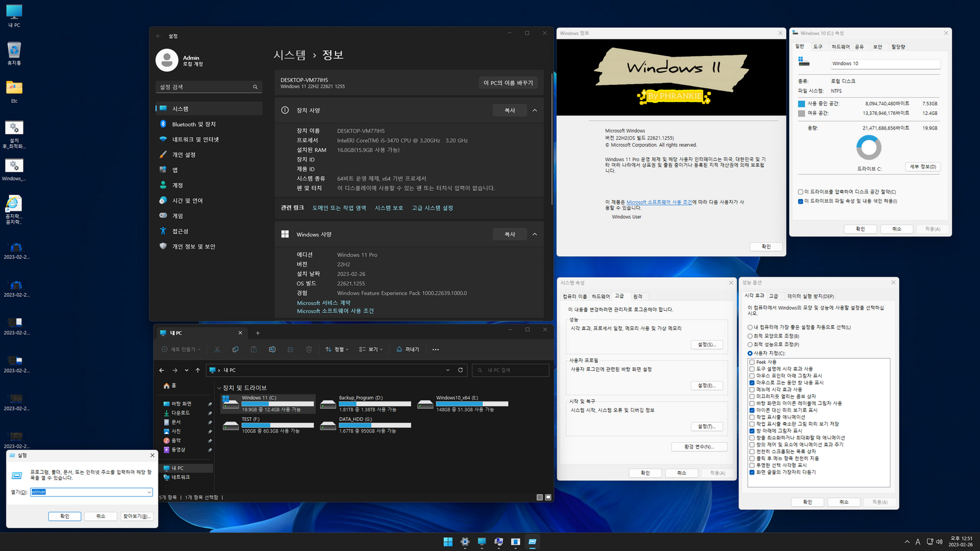Go back with Settings window back arrow
Image resolution: width=980 pixels, height=551 pixels.
pyautogui.click(x=158, y=36)
